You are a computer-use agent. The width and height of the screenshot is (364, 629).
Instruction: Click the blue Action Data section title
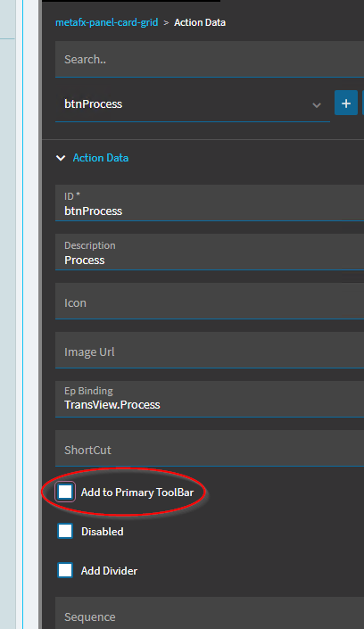tap(101, 158)
